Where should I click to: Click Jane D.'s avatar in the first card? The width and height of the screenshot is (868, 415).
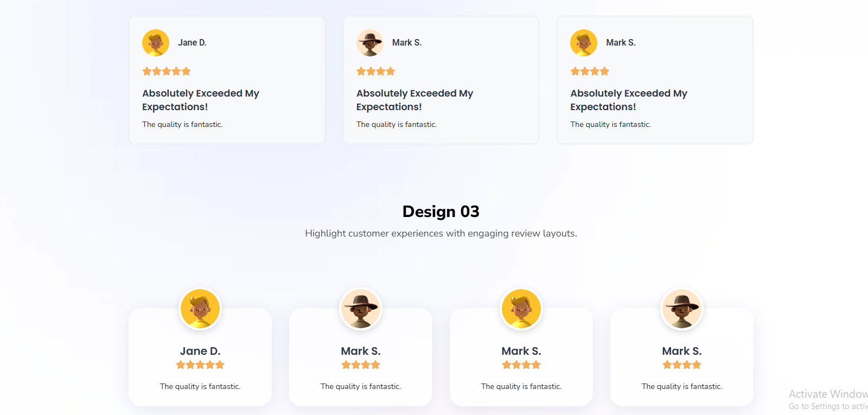tap(156, 42)
